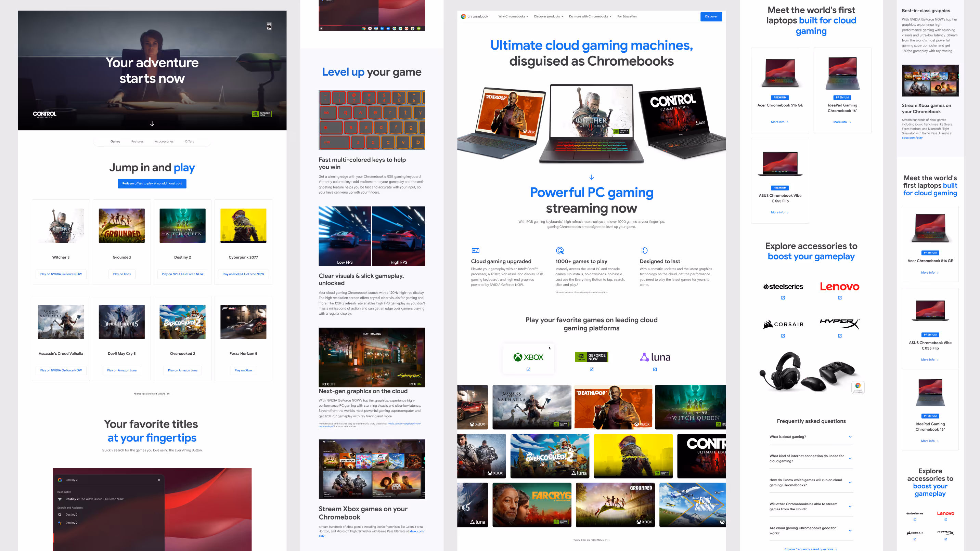Open the Why Chromebooks dropdown menu

pos(513,16)
